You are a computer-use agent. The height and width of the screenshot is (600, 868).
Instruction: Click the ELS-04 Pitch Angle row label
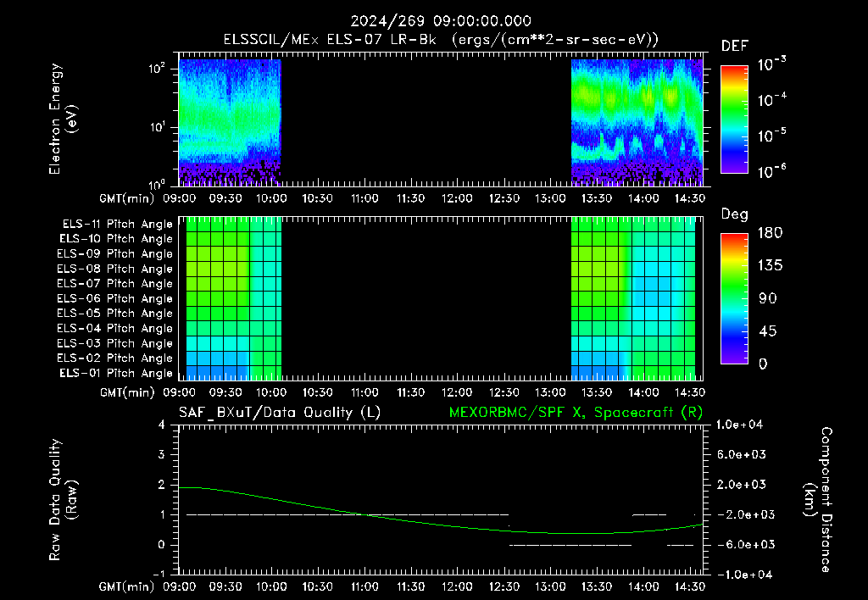coord(115,328)
